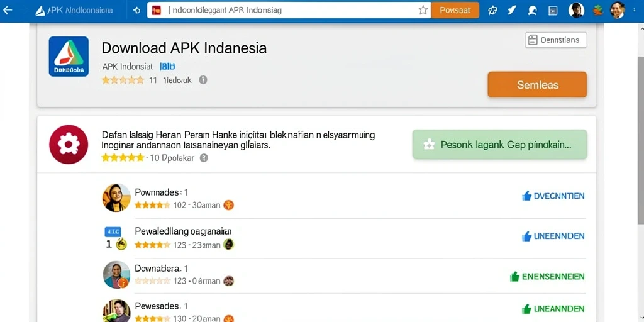Open the APK Indonesia logo tab icon
Image resolution: width=644 pixels, height=322 pixels.
click(x=40, y=11)
